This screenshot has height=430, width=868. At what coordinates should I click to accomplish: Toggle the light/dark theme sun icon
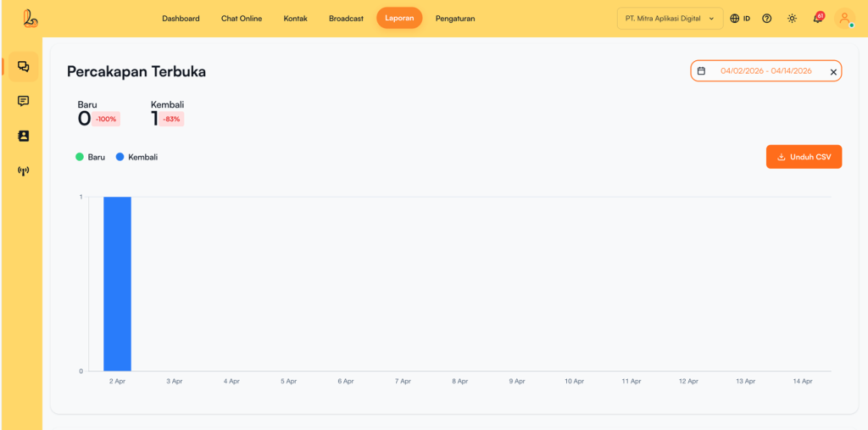point(792,19)
